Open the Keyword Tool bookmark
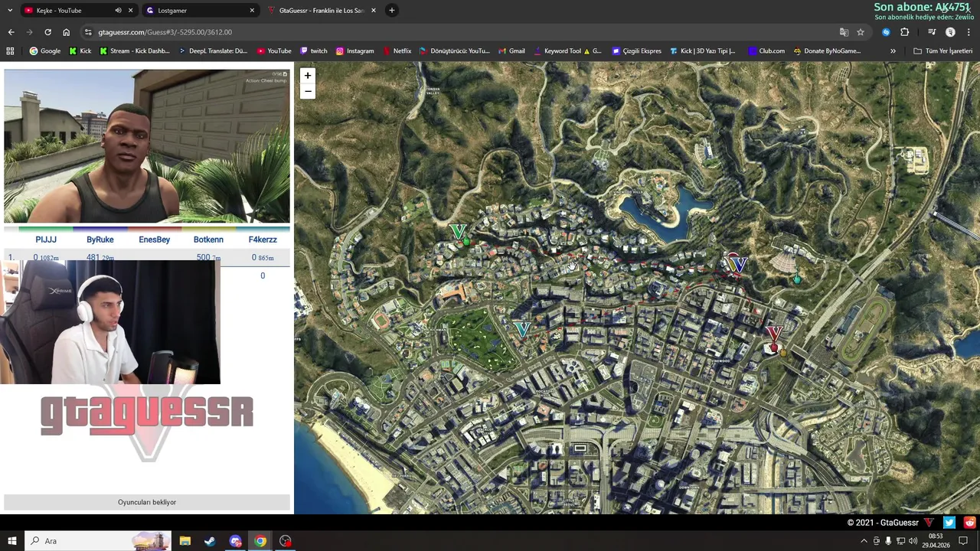The height and width of the screenshot is (551, 980). coord(567,51)
